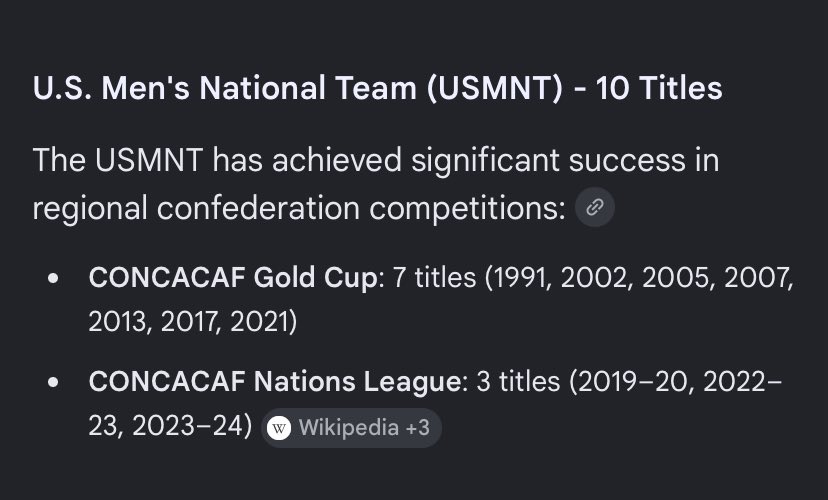
Task: Click the Wikipedia W logo icon
Action: [x=279, y=428]
